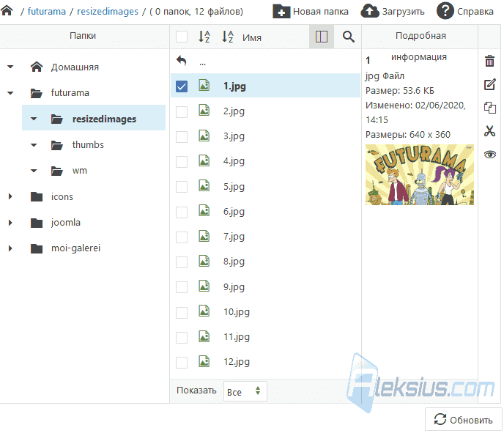Screen dimensions: 504x433
Task: Click the resizedimages folder icon in tree
Action: (57, 119)
